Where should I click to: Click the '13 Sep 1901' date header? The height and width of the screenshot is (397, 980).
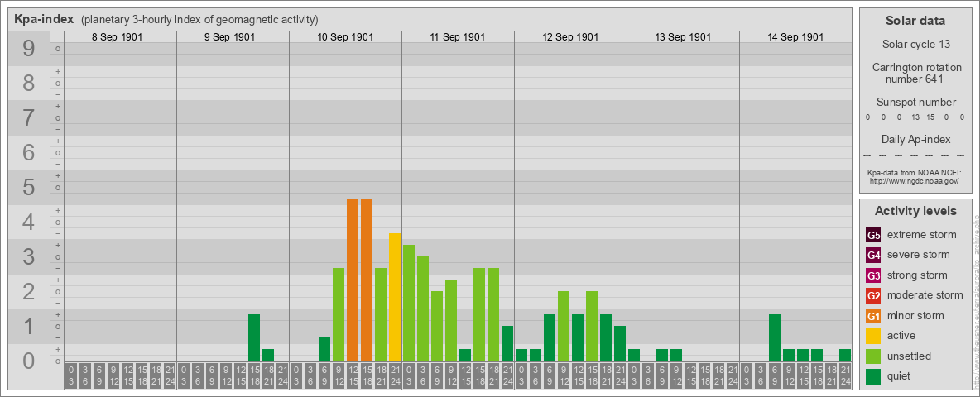click(683, 37)
